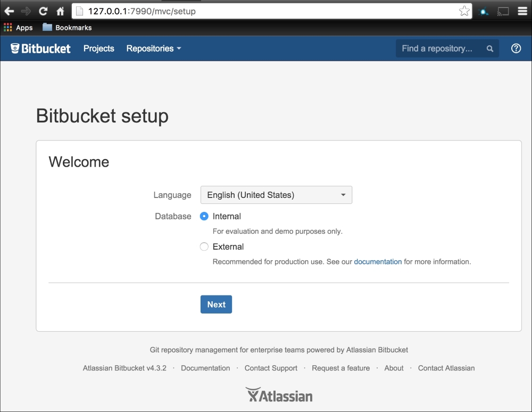This screenshot has width=532, height=412.
Task: Click the browser address bar
Action: tap(266, 11)
